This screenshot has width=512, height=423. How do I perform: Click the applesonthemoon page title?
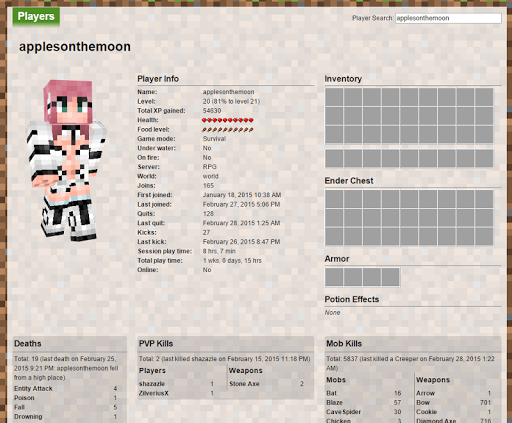point(75,47)
